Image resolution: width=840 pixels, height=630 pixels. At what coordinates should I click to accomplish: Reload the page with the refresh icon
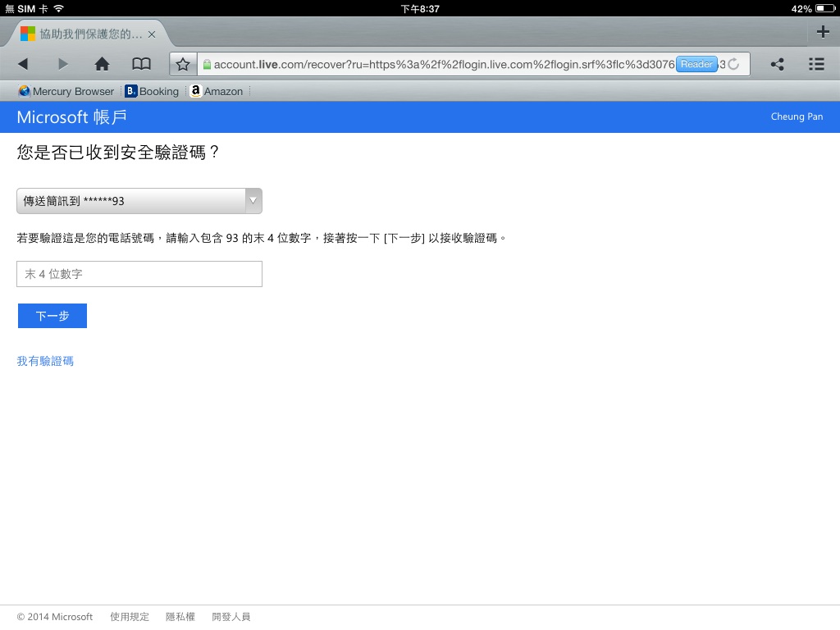pos(733,64)
